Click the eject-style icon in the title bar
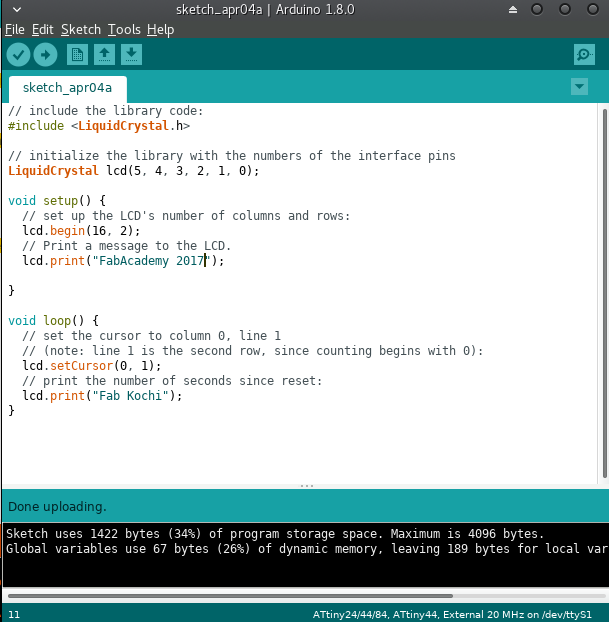The image size is (609, 622). [x=513, y=10]
